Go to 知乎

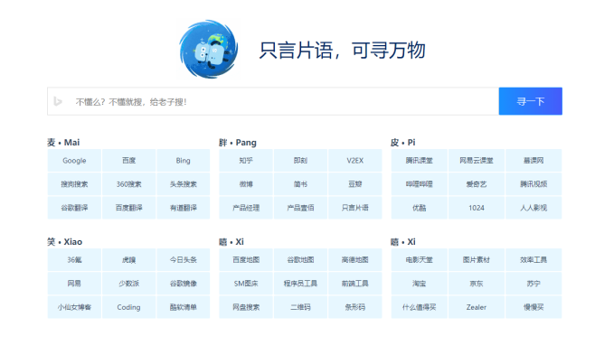(246, 161)
